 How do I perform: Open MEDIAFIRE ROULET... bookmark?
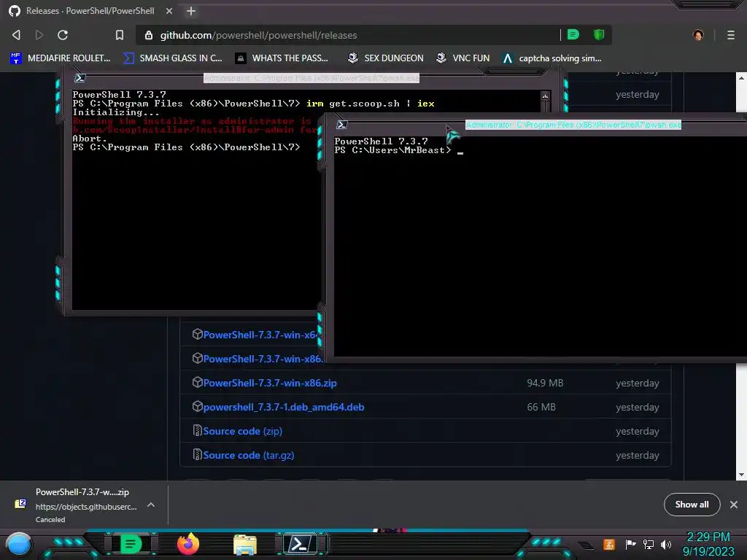pos(60,58)
